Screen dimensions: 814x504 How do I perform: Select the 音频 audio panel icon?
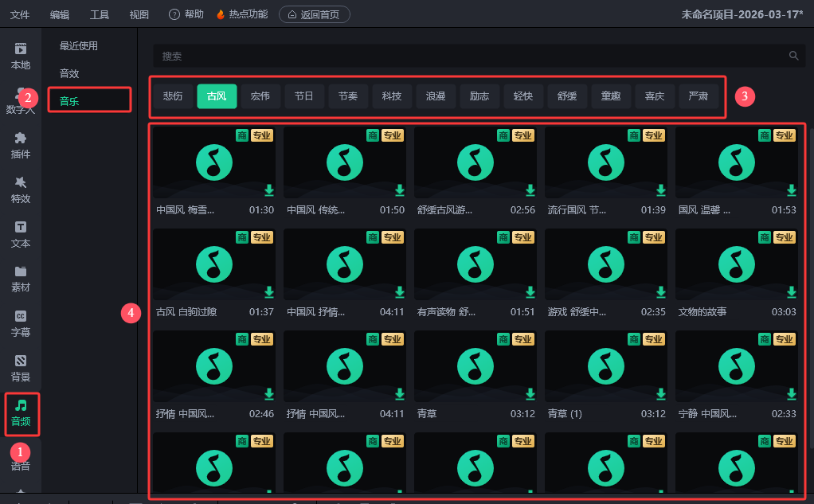click(x=21, y=412)
